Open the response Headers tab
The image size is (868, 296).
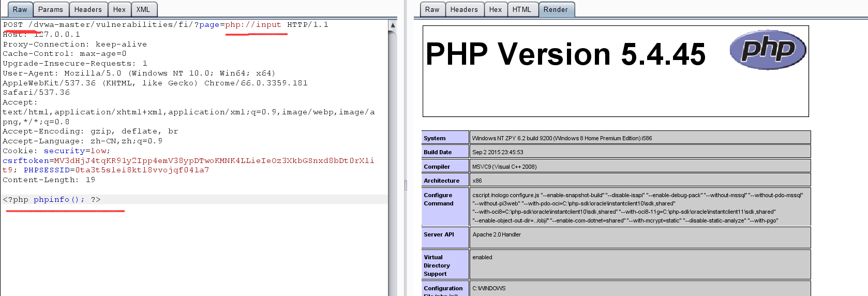tap(464, 9)
